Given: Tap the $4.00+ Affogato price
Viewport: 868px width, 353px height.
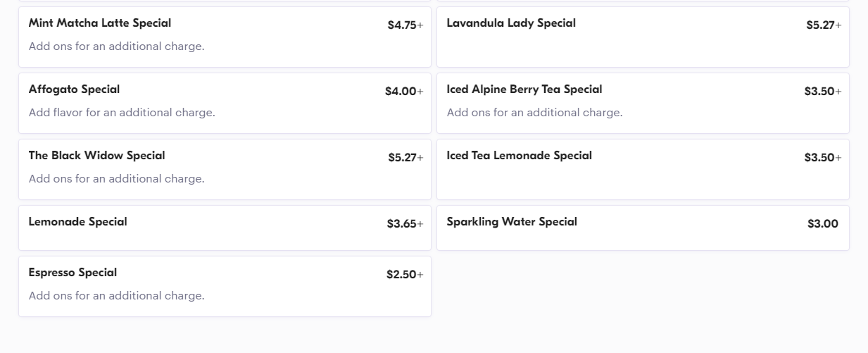Looking at the screenshot, I should (403, 92).
